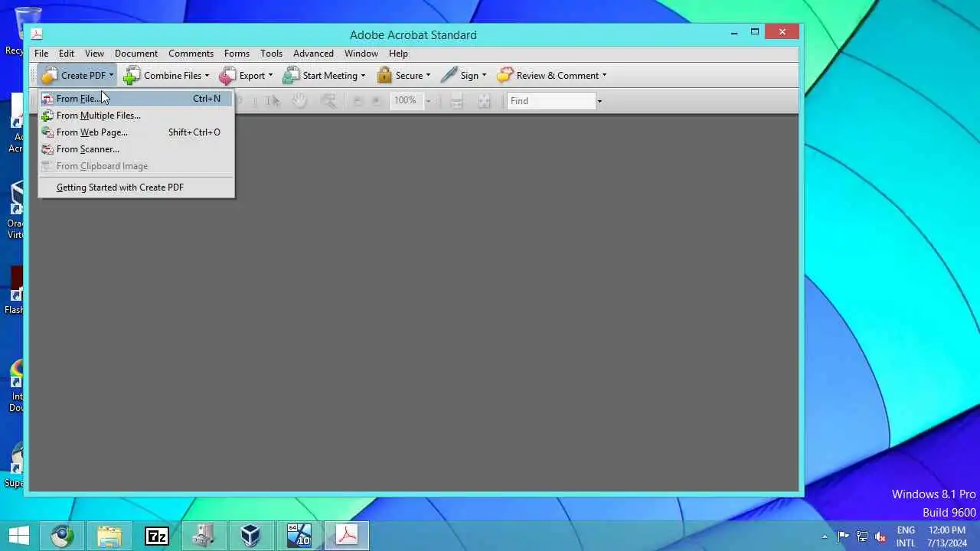Show hidden tray icons arrow
The image size is (980, 551).
(825, 537)
